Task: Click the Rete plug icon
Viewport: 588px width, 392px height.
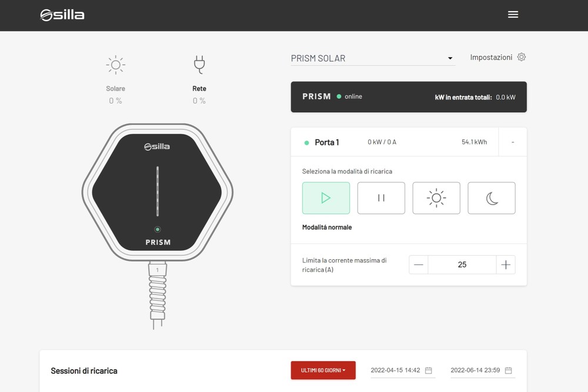Action: [199, 65]
